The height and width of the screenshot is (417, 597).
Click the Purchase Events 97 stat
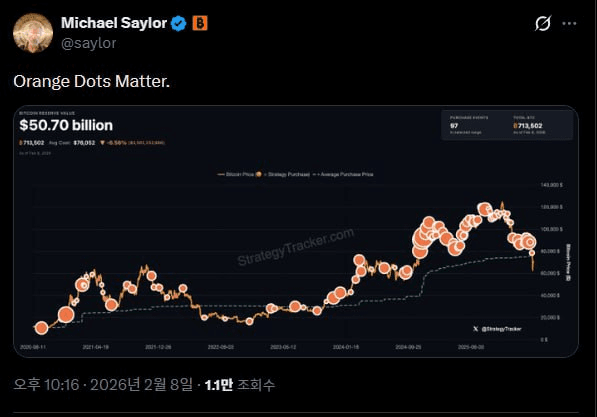point(469,125)
